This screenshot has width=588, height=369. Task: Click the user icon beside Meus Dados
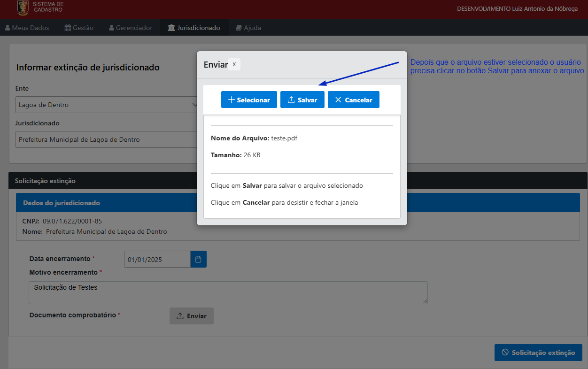pyautogui.click(x=8, y=28)
